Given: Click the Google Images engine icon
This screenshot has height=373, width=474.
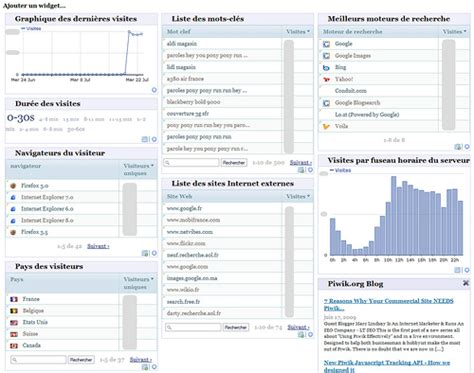Looking at the screenshot, I should point(327,56).
